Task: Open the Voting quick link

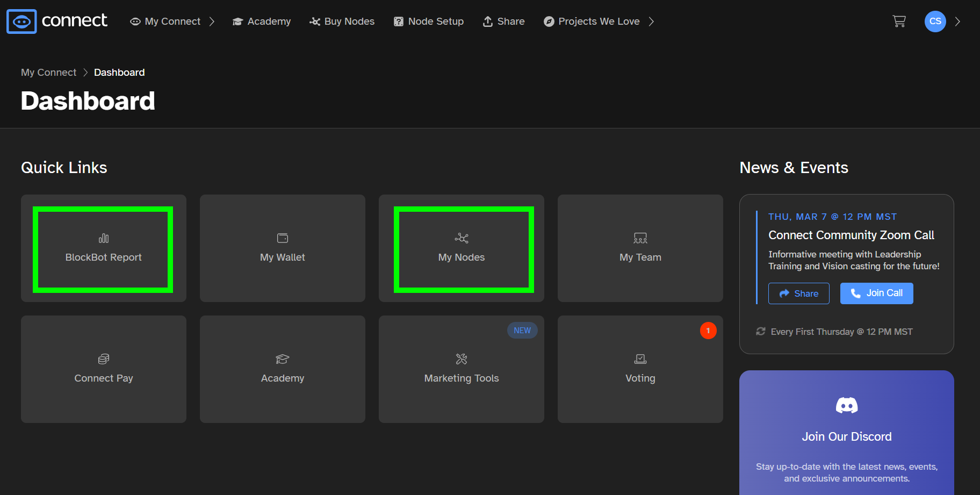Action: click(640, 369)
